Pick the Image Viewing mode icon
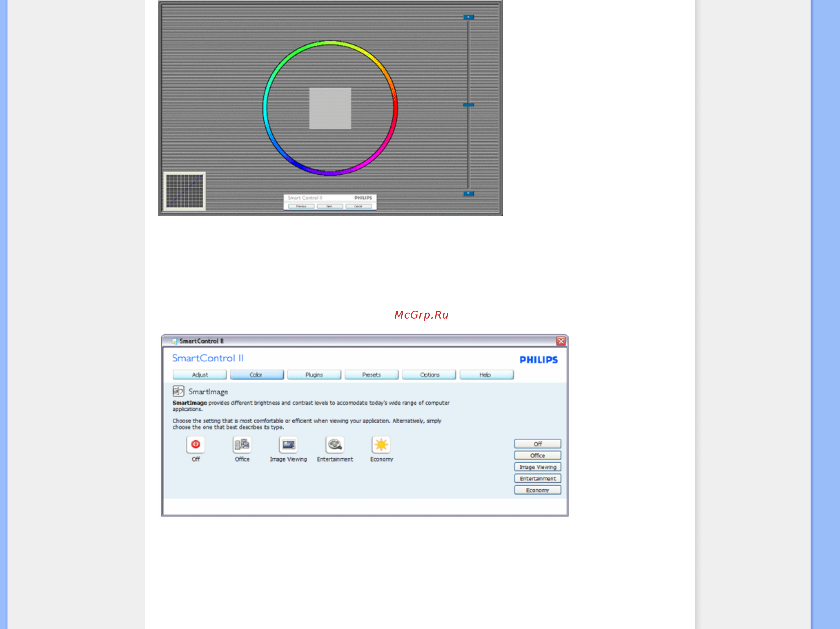The image size is (840, 629). 288,444
